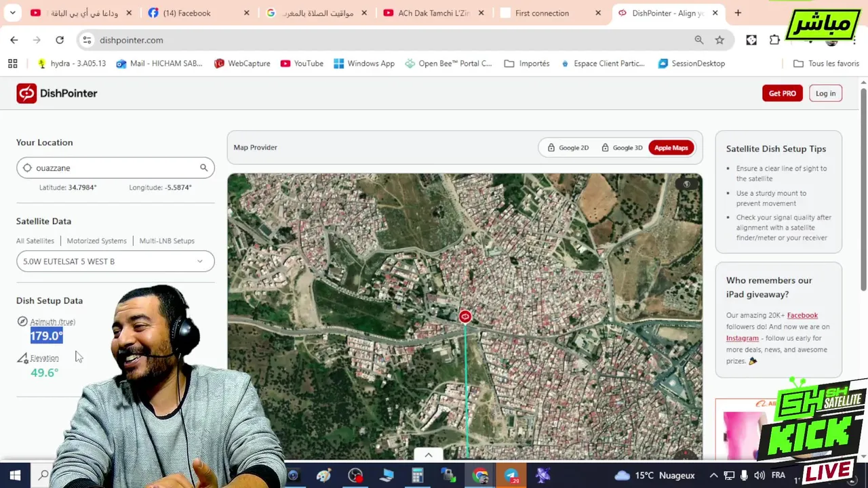Open the SessionDesktop bookmark
Image resolution: width=868 pixels, height=488 pixels.
point(692,63)
